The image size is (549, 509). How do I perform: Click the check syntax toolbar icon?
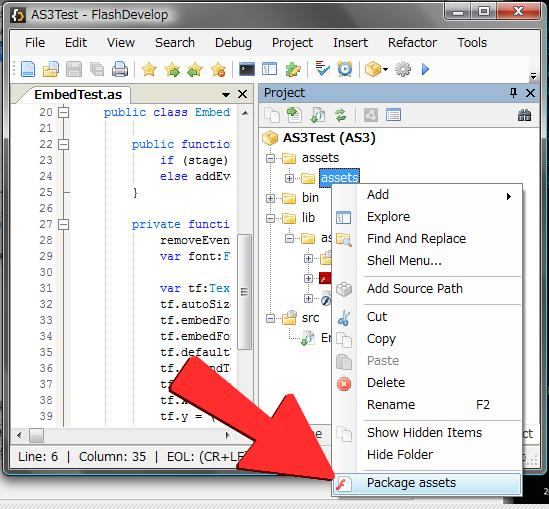click(322, 68)
